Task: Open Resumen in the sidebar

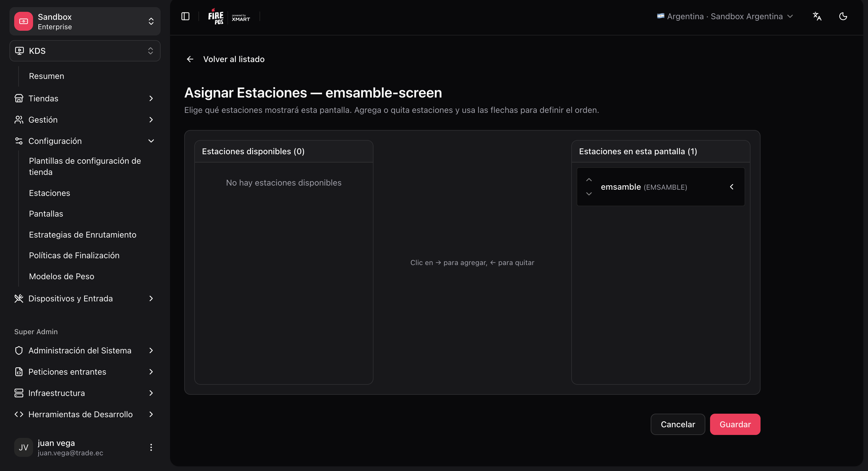Action: [47, 76]
